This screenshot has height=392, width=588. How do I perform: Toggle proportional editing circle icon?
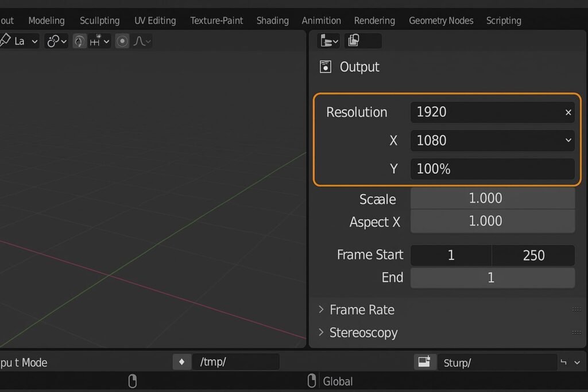point(122,41)
